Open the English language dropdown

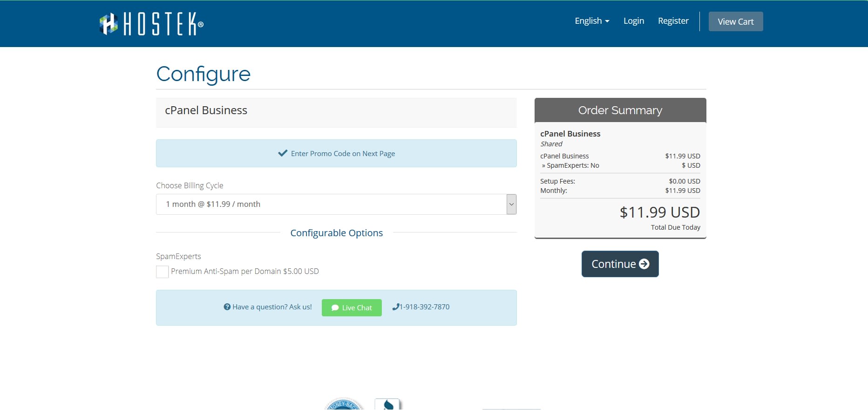(592, 21)
